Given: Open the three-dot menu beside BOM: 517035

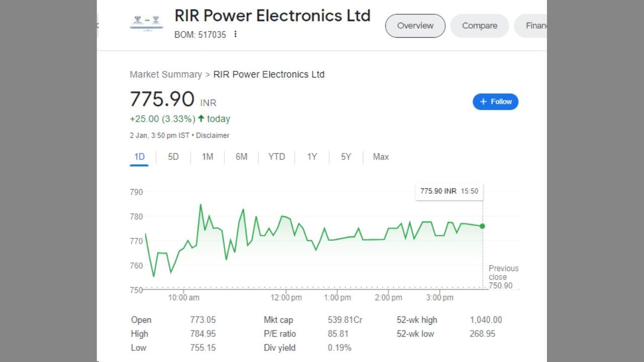Looking at the screenshot, I should tap(235, 34).
